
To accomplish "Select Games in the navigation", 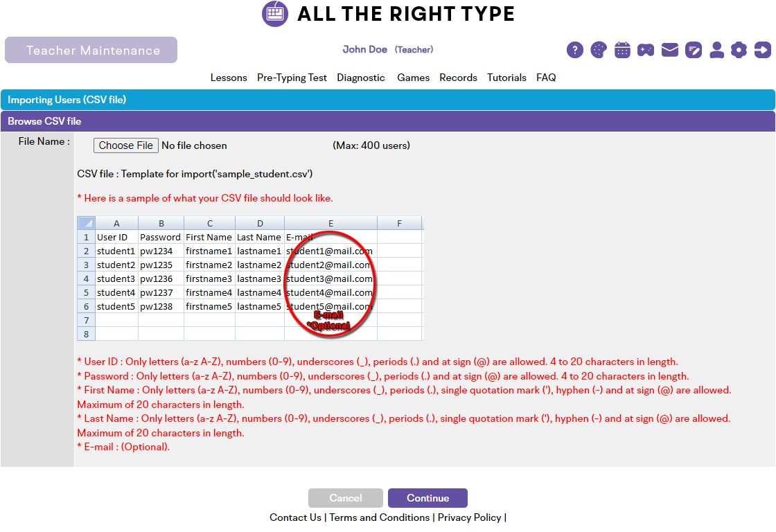I will (x=413, y=78).
